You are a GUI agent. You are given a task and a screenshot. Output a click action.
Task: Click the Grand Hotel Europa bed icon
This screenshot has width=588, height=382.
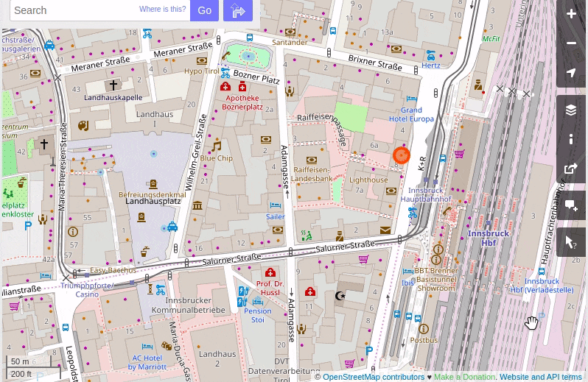coord(411,99)
